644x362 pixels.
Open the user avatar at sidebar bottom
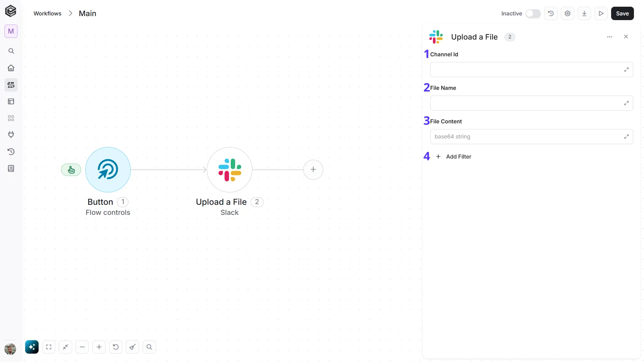(10, 349)
